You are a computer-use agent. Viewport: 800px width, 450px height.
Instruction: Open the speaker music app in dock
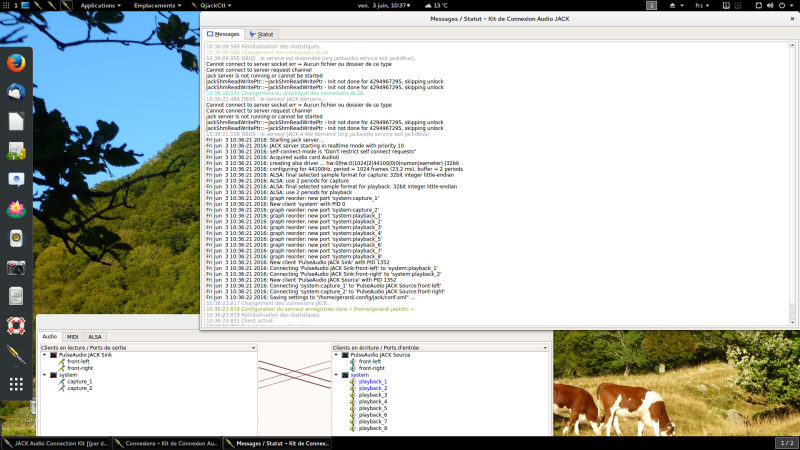point(17,238)
